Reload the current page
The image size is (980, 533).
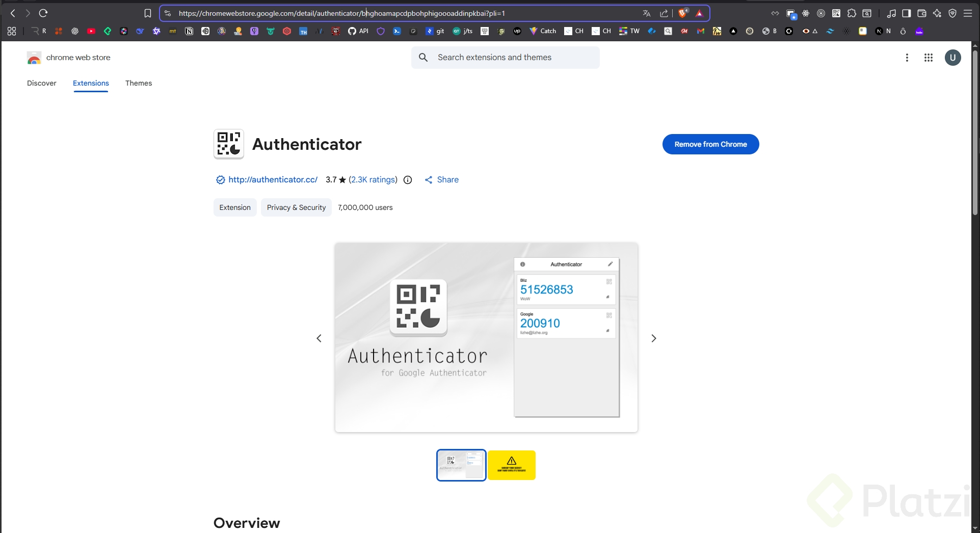(x=43, y=13)
